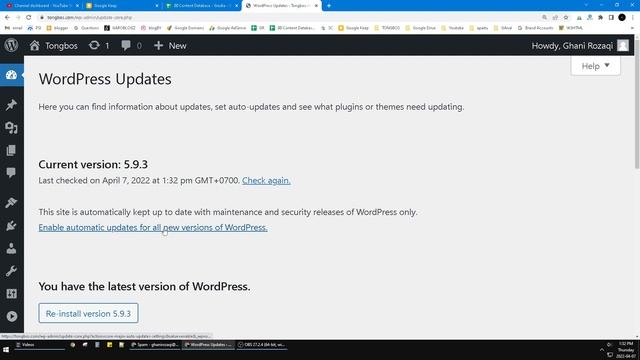Click the user avatar next to Howdy
The width and height of the screenshot is (640, 360).
tap(623, 45)
